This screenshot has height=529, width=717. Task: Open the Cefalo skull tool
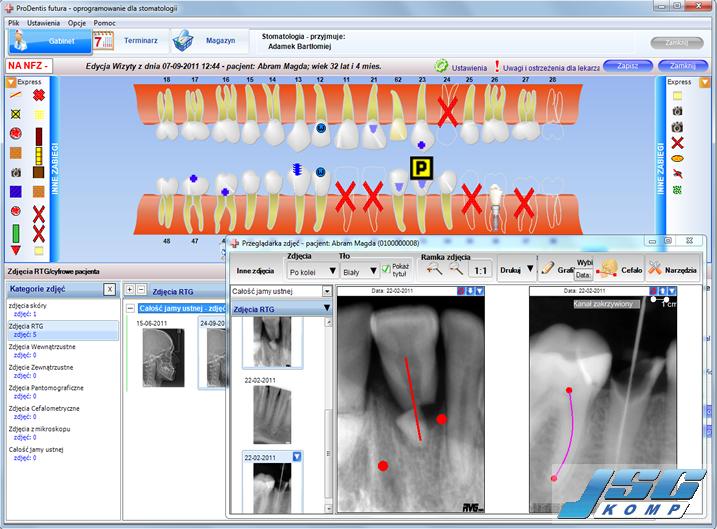point(621,270)
